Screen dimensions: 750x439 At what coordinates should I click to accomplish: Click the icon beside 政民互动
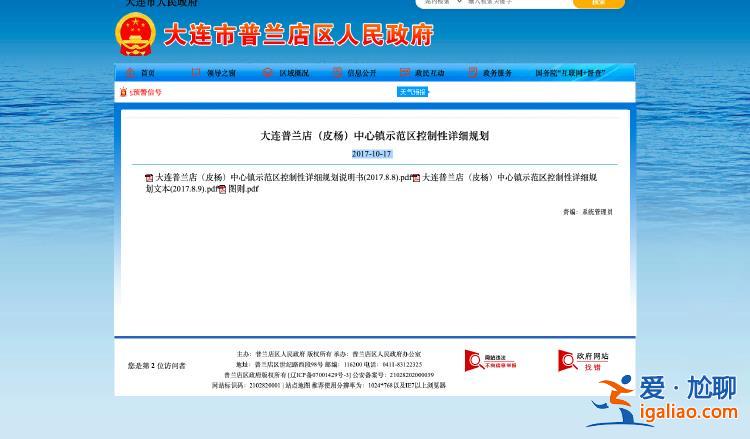click(x=405, y=73)
